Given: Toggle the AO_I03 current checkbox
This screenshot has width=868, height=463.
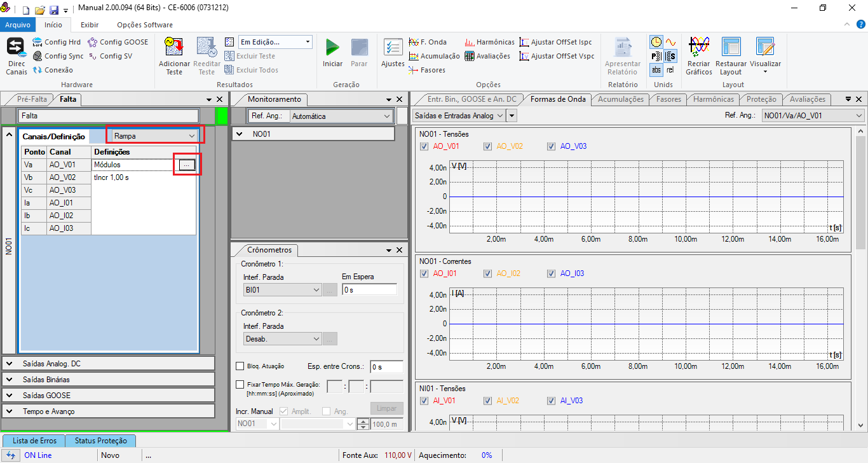Looking at the screenshot, I should [552, 273].
